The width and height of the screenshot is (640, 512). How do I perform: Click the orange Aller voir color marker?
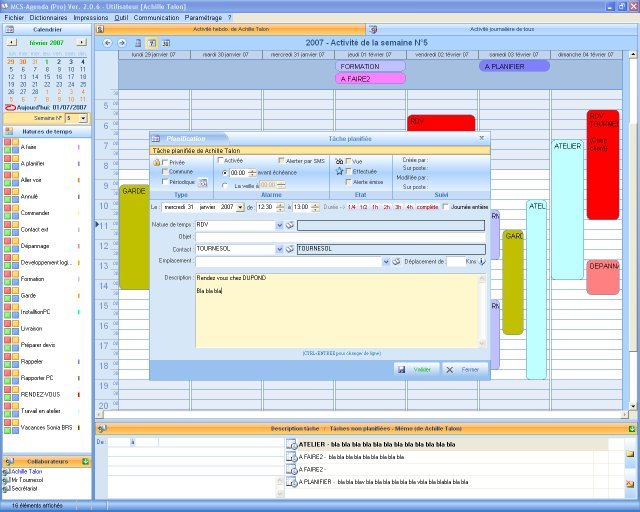(x=79, y=180)
